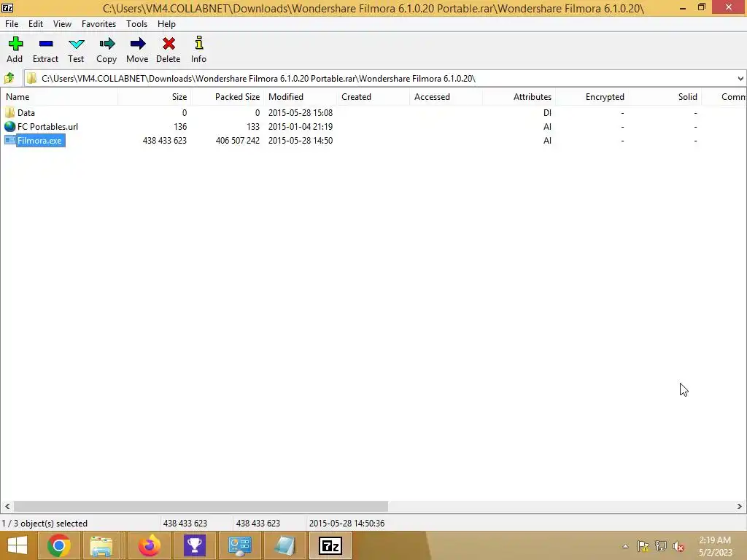Click status text '1 / 3 object(s) selected'
This screenshot has width=747, height=560.
(x=44, y=524)
